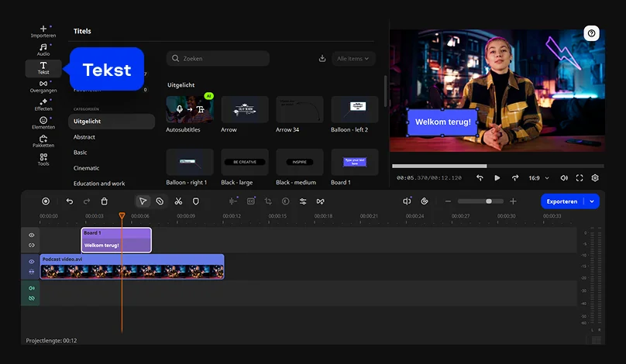This screenshot has width=626, height=364.
Task: Click the Zoeken search field
Action: coord(218,58)
